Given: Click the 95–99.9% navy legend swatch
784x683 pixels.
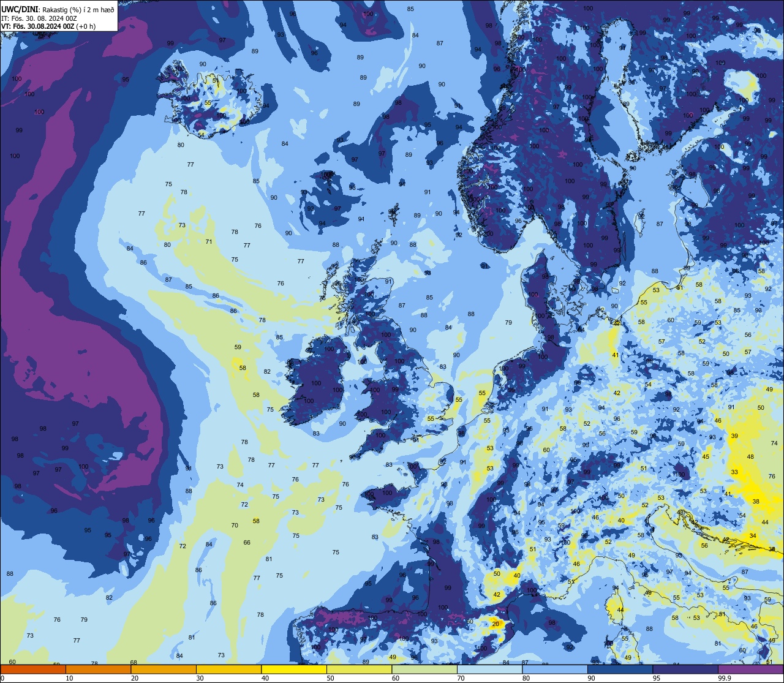Looking at the screenshot, I should coord(685,669).
